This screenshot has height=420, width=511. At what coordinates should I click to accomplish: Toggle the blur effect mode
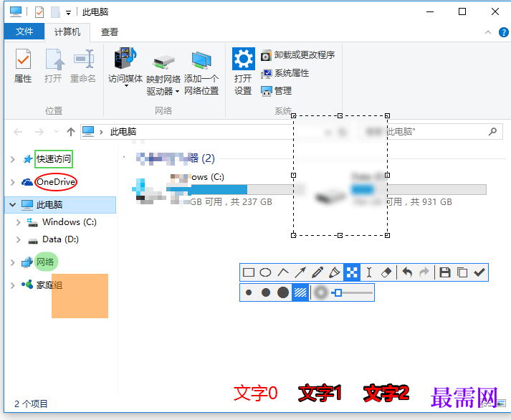[321, 292]
